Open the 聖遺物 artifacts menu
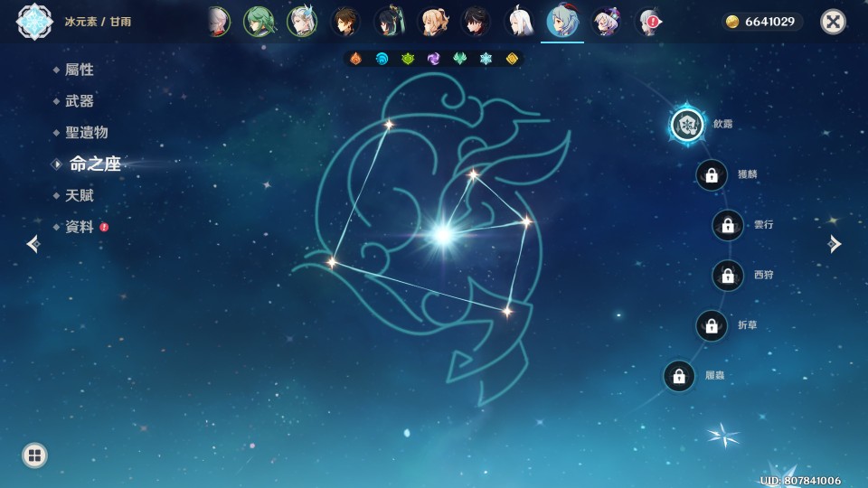The height and width of the screenshot is (488, 868). pos(87,132)
